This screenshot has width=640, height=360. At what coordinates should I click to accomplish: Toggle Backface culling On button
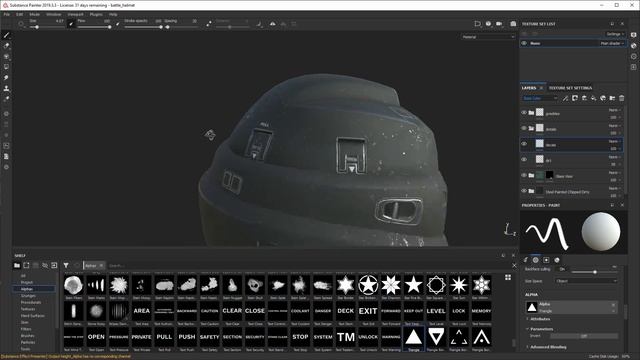(x=562, y=269)
